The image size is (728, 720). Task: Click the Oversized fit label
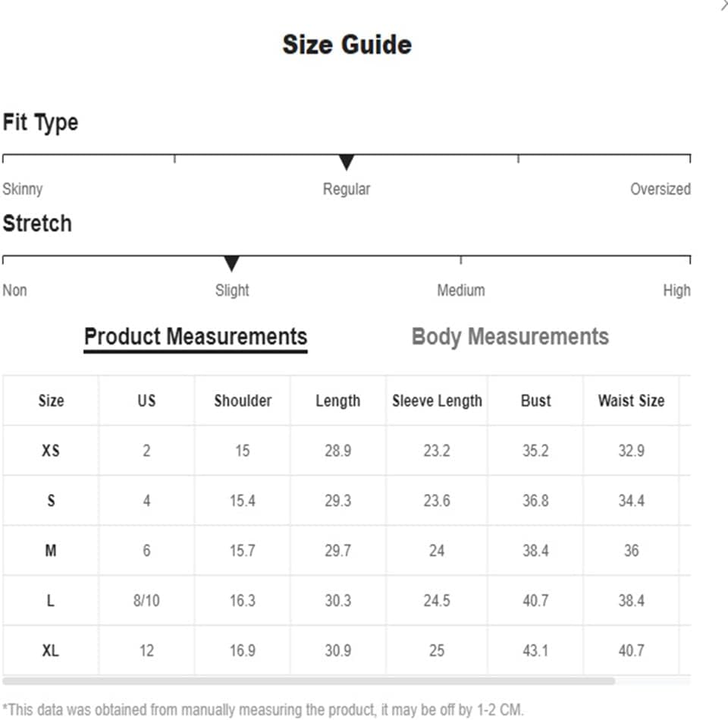pyautogui.click(x=661, y=189)
